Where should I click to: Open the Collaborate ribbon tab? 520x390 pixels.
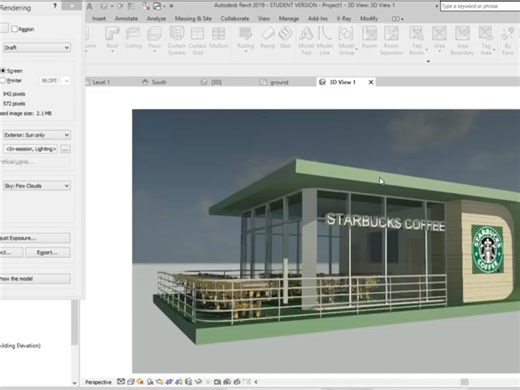(x=235, y=19)
